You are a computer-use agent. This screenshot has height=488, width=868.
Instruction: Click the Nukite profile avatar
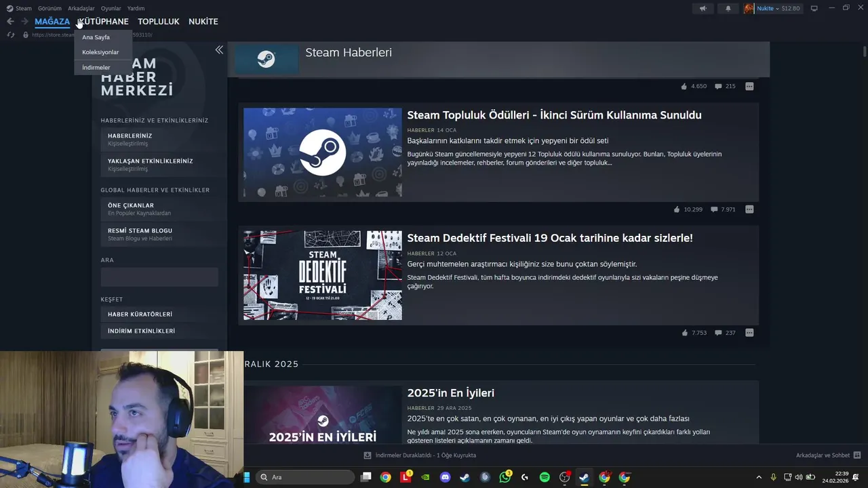pos(749,8)
